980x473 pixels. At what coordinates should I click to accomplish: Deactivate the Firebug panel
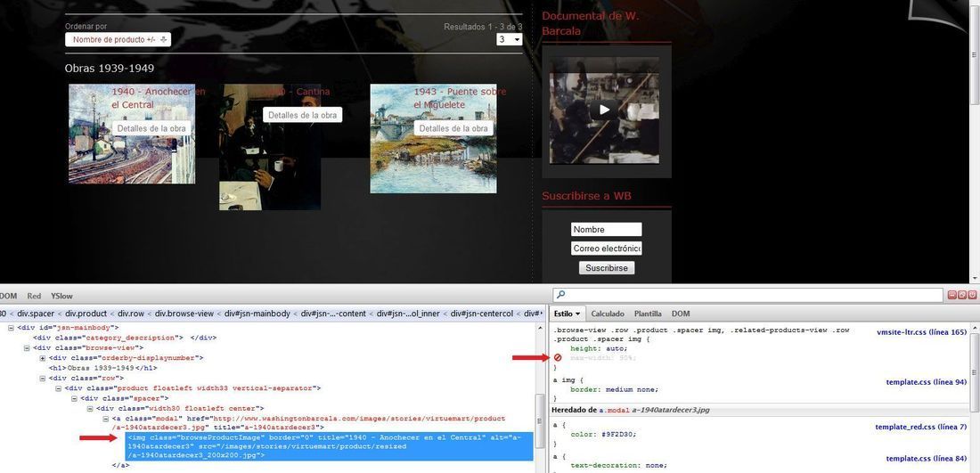972,295
